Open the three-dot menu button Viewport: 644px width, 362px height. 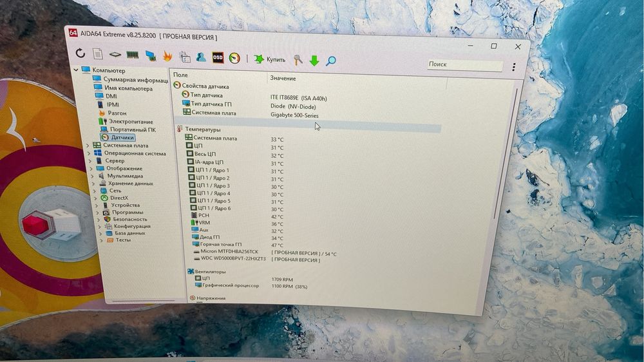click(x=513, y=68)
